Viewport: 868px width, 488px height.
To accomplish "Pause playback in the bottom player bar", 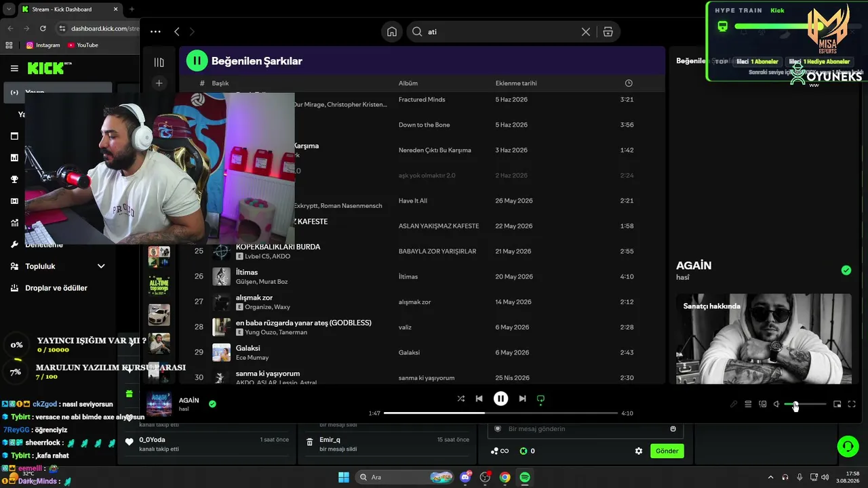I will tap(500, 399).
